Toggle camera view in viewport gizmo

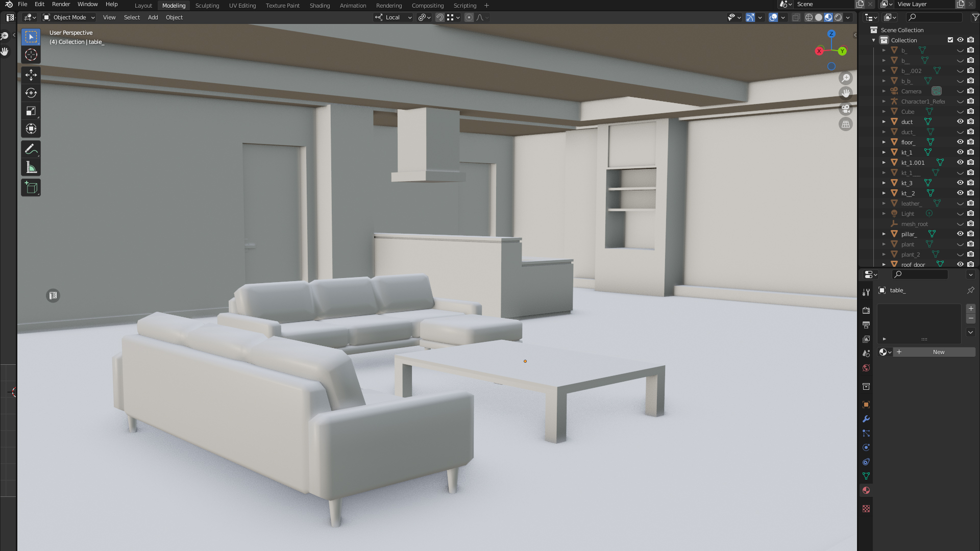click(x=846, y=109)
